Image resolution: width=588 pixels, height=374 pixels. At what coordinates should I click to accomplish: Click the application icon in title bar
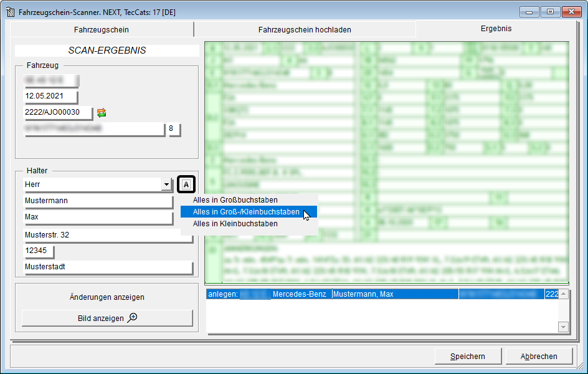[x=11, y=12]
